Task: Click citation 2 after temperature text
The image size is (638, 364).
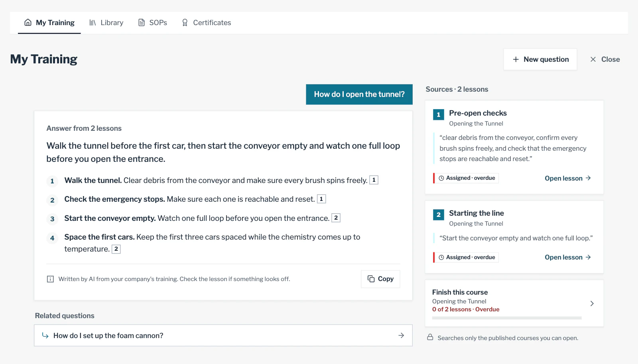Action: pos(116,249)
